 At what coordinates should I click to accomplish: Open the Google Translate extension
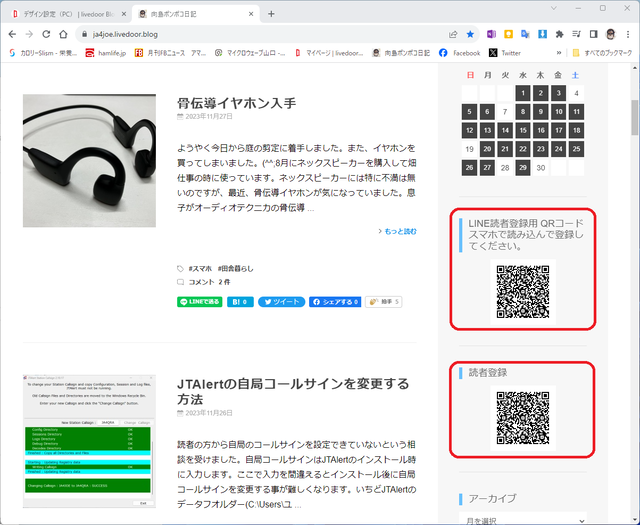[525, 34]
